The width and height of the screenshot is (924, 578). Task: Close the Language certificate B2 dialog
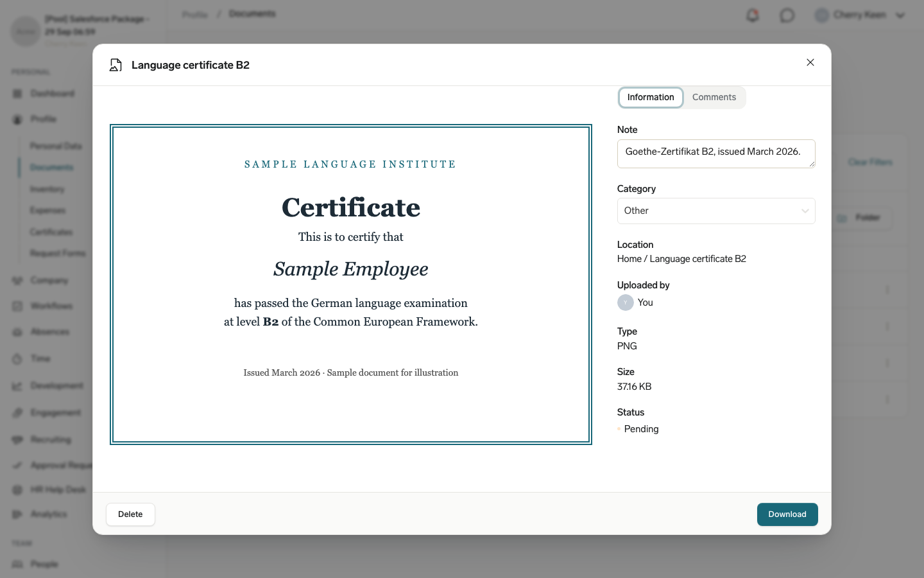[x=810, y=62]
